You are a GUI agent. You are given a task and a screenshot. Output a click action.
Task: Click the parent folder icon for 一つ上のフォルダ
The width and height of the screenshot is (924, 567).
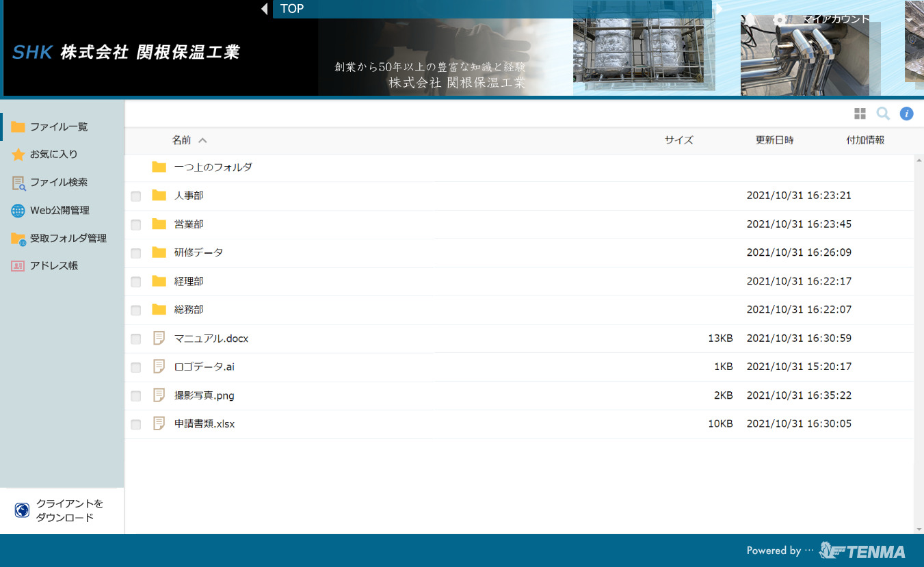coord(159,167)
